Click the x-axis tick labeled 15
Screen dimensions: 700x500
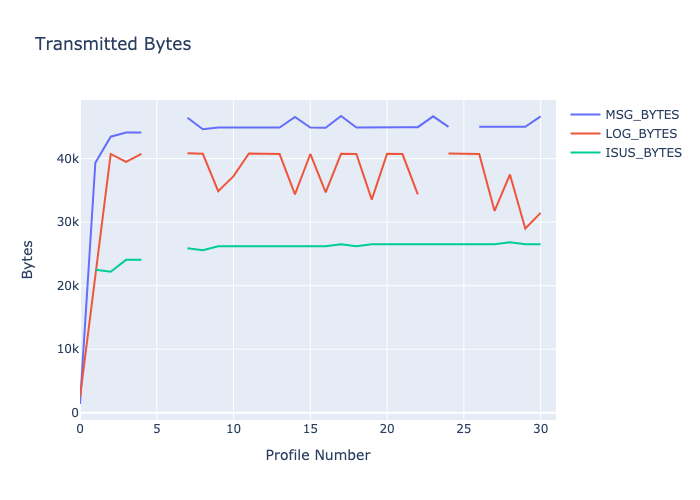click(x=310, y=428)
